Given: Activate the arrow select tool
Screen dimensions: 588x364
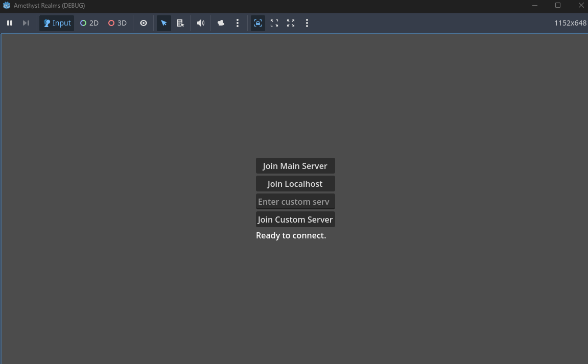Looking at the screenshot, I should point(164,23).
